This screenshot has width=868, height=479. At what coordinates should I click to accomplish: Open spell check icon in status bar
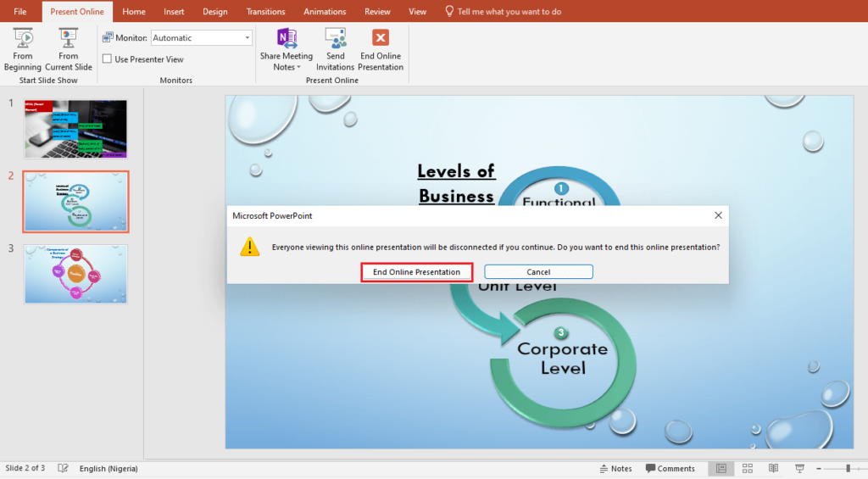(x=63, y=469)
